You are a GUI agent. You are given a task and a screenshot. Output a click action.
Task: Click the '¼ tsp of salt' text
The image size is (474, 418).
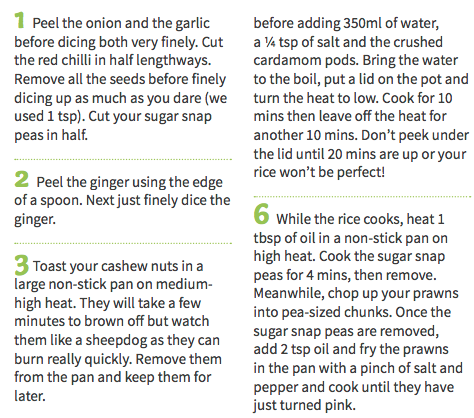coord(301,42)
